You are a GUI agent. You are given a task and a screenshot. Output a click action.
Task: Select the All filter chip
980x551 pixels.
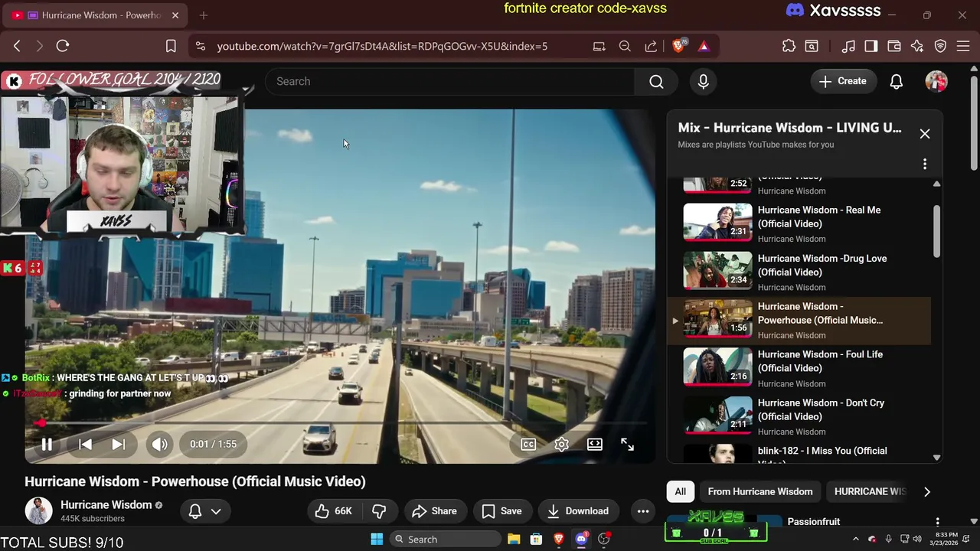point(681,491)
